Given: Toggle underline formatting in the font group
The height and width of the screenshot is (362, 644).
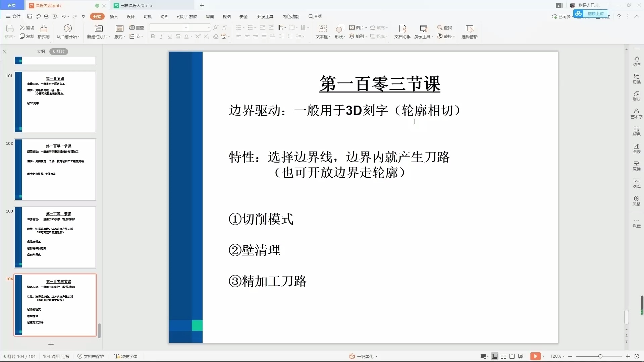Looking at the screenshot, I should 170,37.
